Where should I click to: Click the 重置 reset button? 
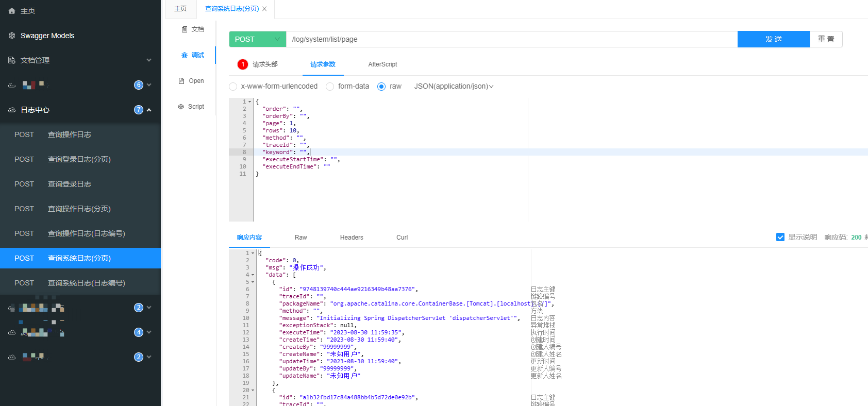tap(826, 39)
